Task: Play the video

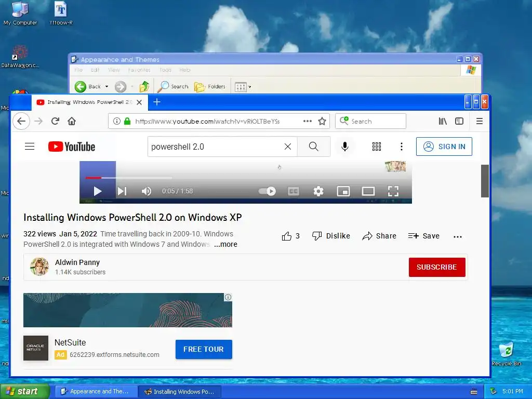Action: (x=97, y=191)
